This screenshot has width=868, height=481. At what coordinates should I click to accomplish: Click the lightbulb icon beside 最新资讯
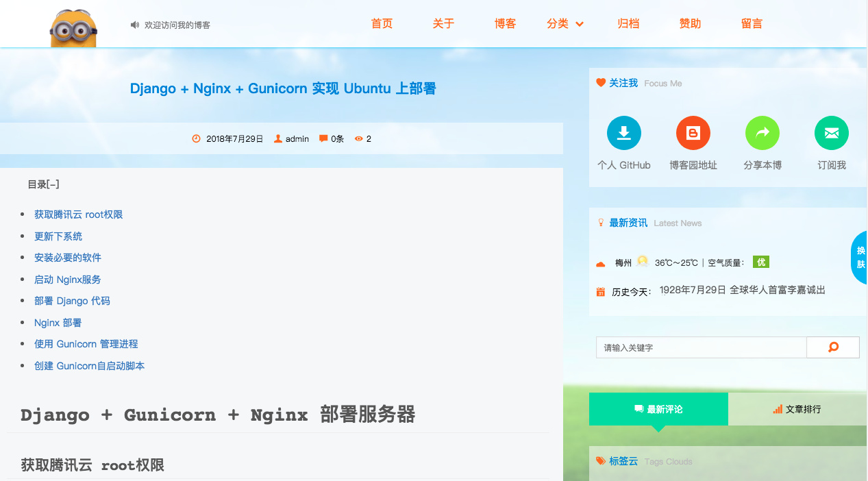[x=601, y=223]
